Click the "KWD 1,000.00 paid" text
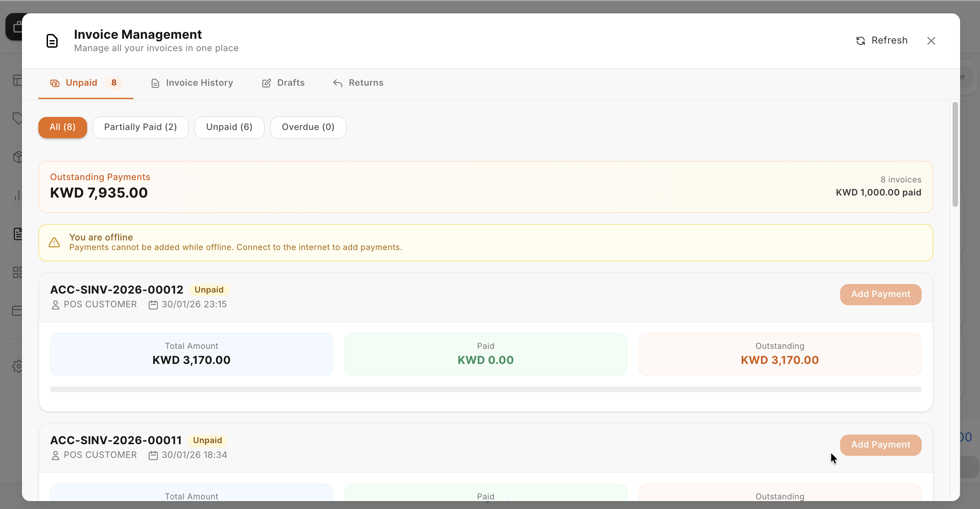980x509 pixels. point(879,192)
